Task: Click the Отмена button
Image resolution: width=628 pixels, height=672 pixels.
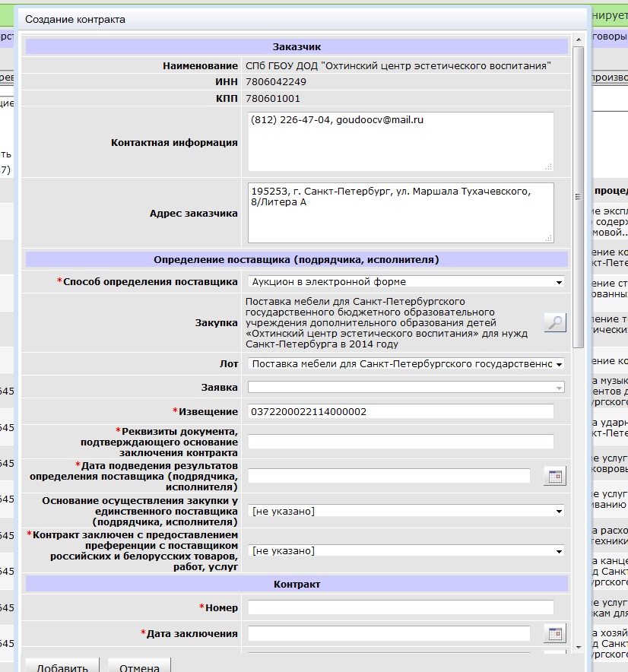Action: (139, 667)
